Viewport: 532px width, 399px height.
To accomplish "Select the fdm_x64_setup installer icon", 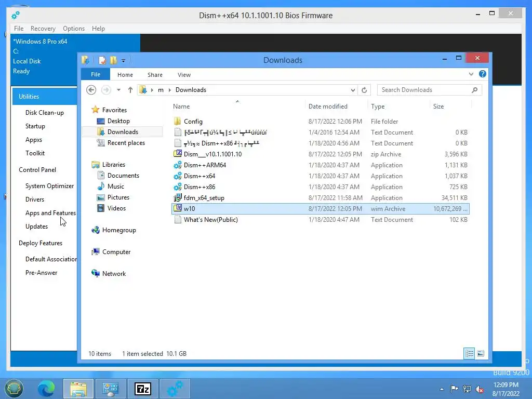I will click(x=178, y=197).
